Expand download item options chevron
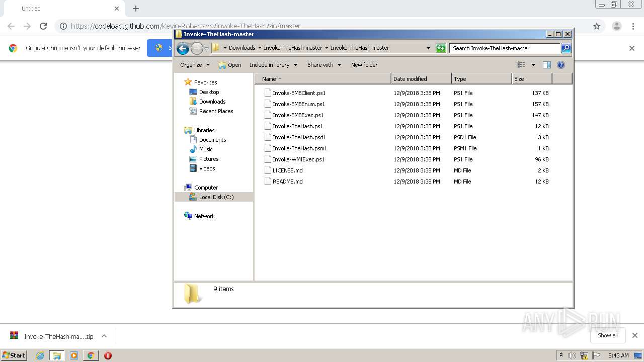Screen dimensions: 644x362 (x=104, y=336)
